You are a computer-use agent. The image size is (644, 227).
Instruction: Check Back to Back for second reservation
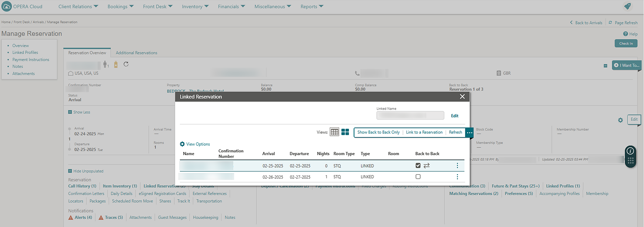(x=418, y=177)
